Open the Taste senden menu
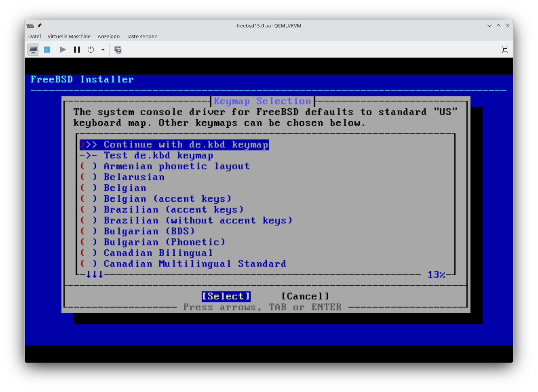Image resolution: width=538 pixels, height=392 pixels. 142,36
